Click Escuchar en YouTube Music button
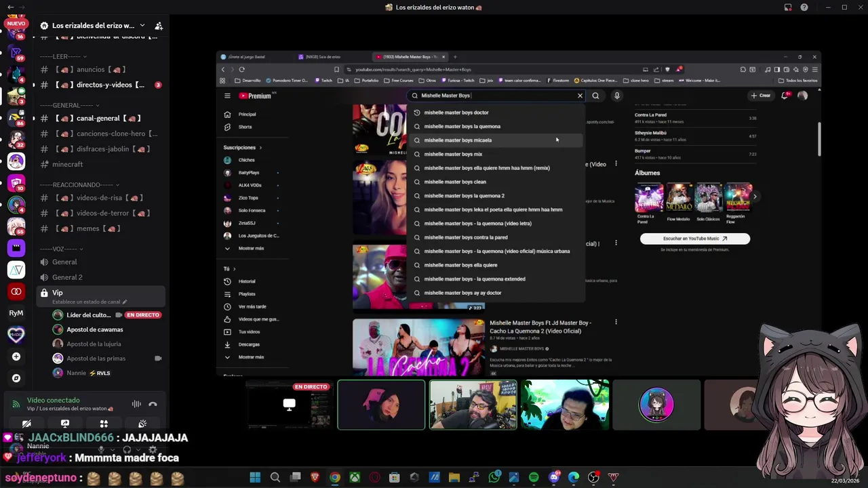868x488 pixels. click(695, 239)
